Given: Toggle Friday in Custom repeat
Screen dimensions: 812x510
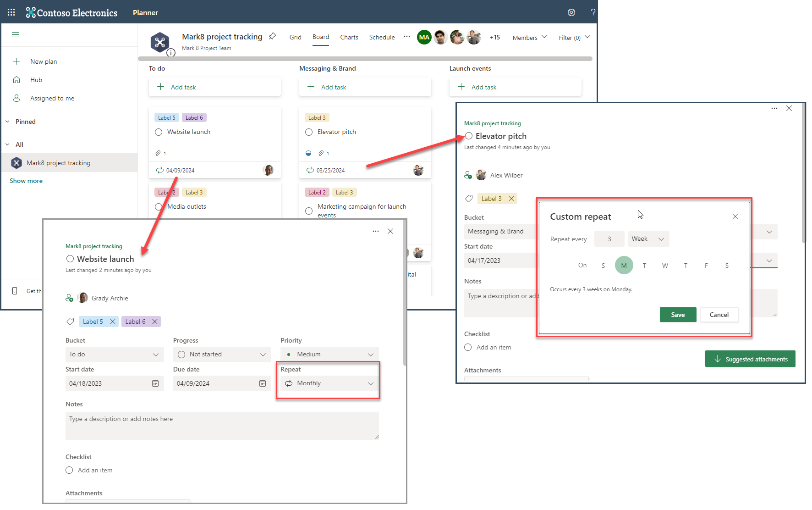Looking at the screenshot, I should (x=706, y=266).
